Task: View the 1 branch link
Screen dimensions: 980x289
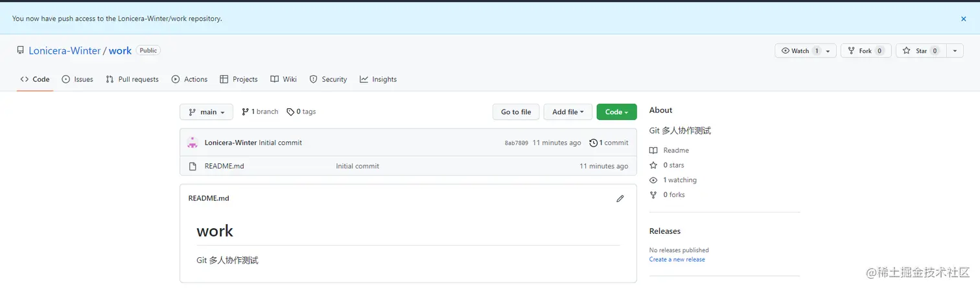Action: [260, 111]
